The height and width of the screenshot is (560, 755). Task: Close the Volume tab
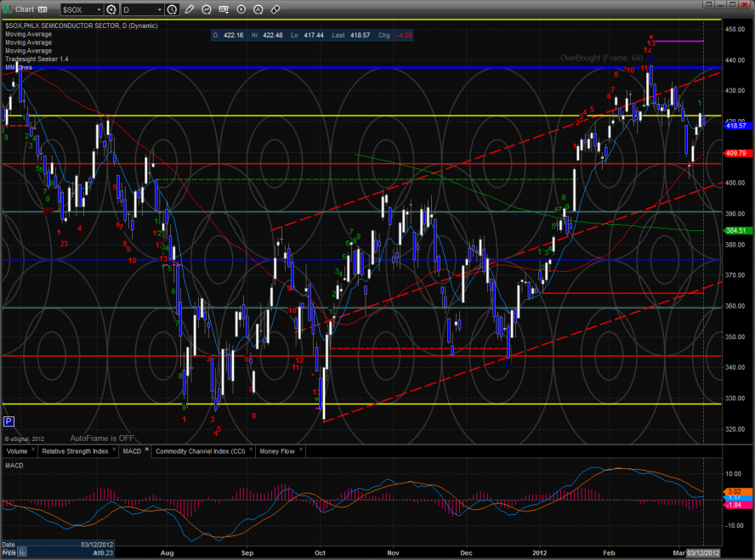point(33,450)
